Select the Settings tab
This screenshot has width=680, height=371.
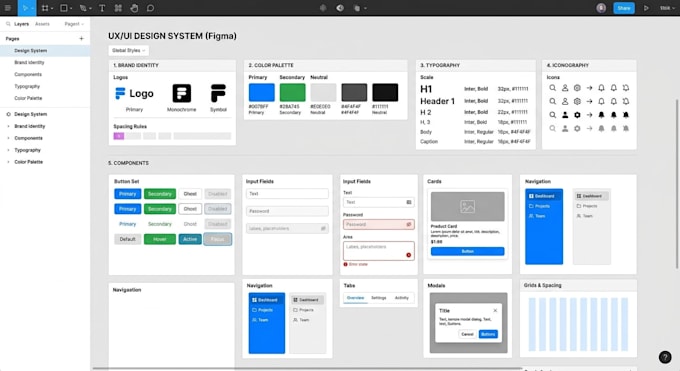point(379,298)
